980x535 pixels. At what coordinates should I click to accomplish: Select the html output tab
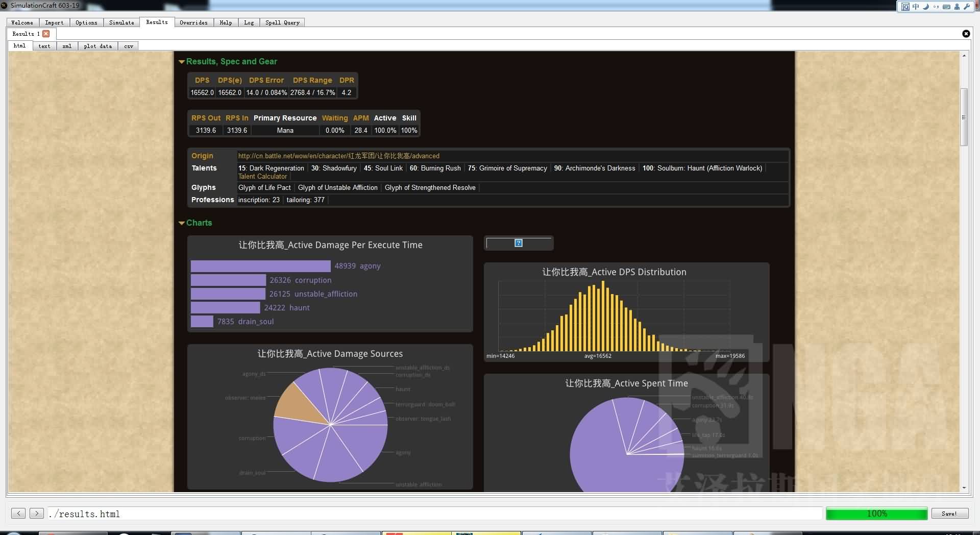tap(19, 45)
